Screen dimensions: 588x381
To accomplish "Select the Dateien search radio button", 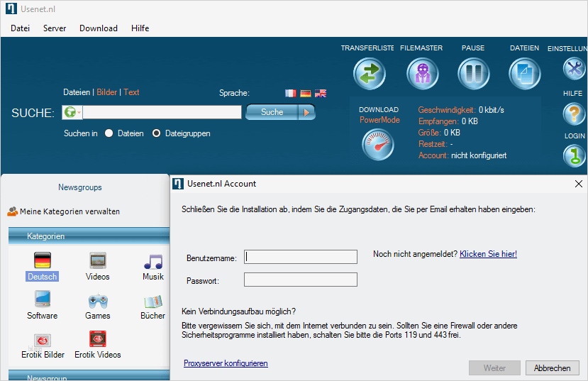I will pos(109,133).
